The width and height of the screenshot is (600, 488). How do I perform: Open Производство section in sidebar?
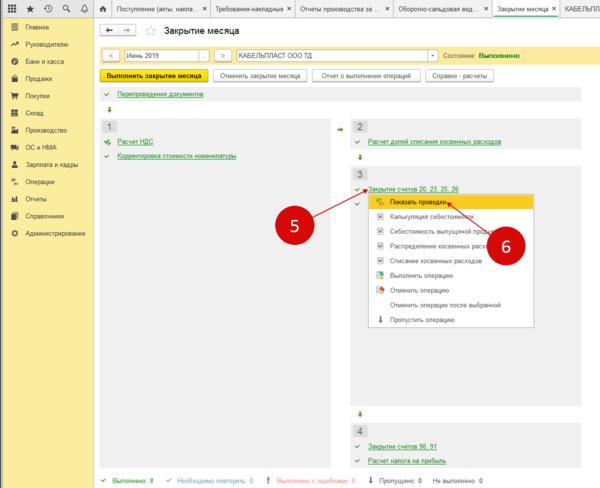pyautogui.click(x=46, y=131)
